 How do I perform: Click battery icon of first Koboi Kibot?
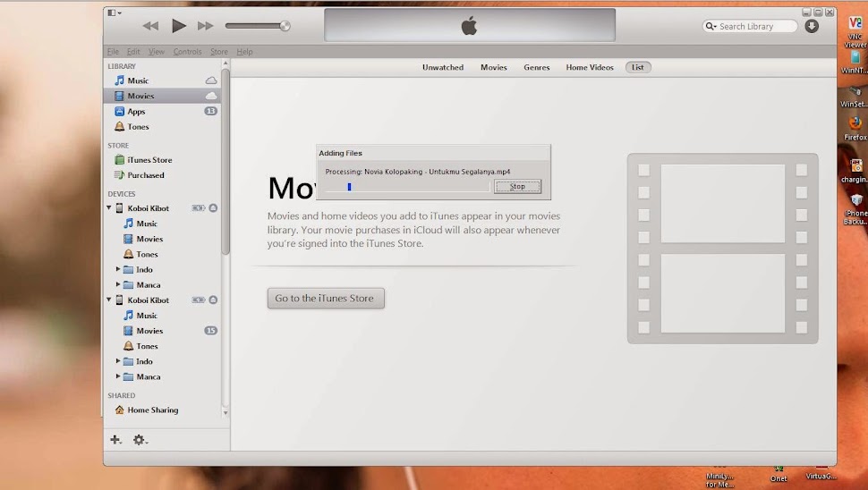coord(198,208)
